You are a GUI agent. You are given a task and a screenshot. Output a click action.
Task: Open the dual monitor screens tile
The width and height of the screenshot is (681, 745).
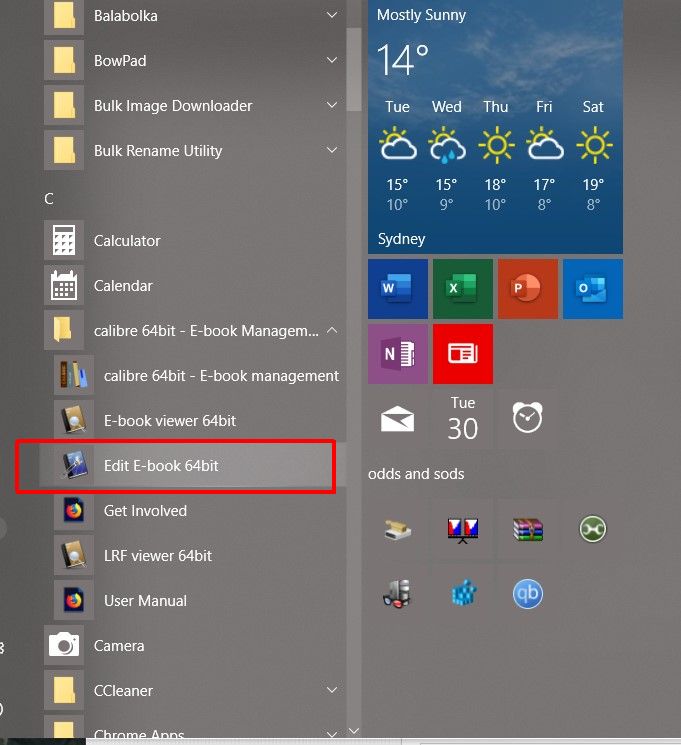tap(463, 529)
